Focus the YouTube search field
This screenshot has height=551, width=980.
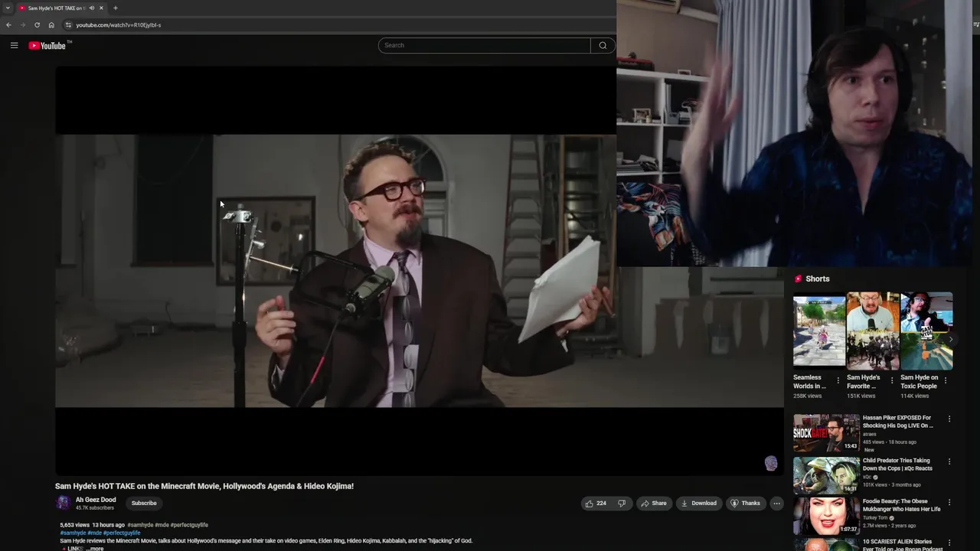pyautogui.click(x=484, y=45)
